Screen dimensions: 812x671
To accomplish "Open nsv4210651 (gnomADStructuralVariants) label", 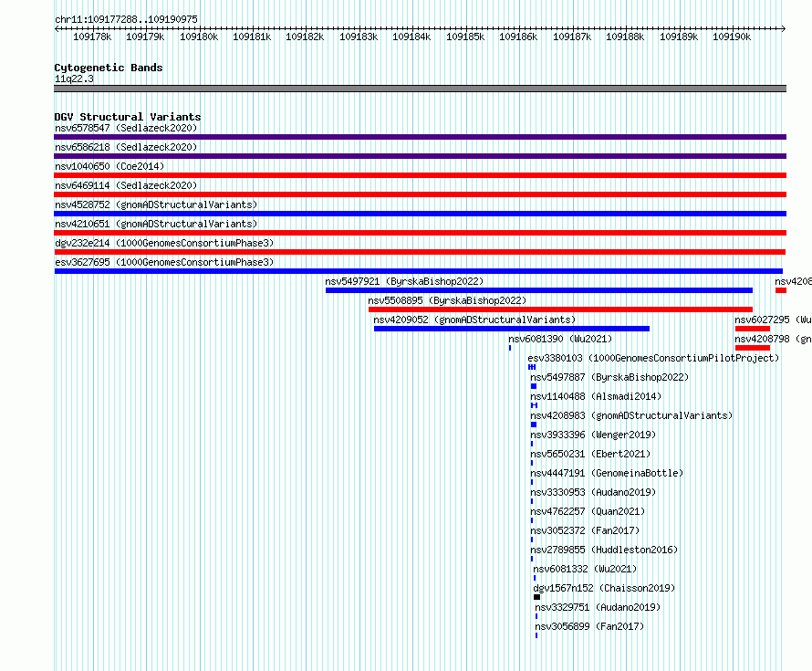I will click(x=156, y=224).
